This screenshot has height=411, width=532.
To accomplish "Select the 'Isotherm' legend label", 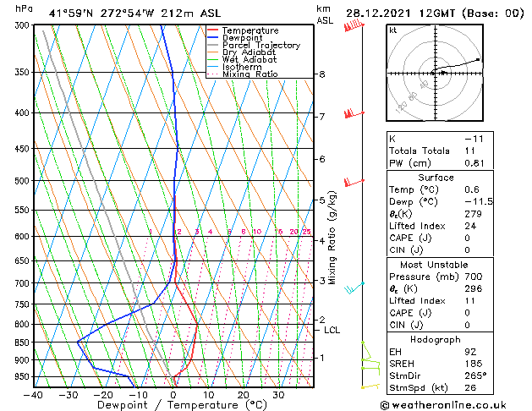I will pos(242,67).
